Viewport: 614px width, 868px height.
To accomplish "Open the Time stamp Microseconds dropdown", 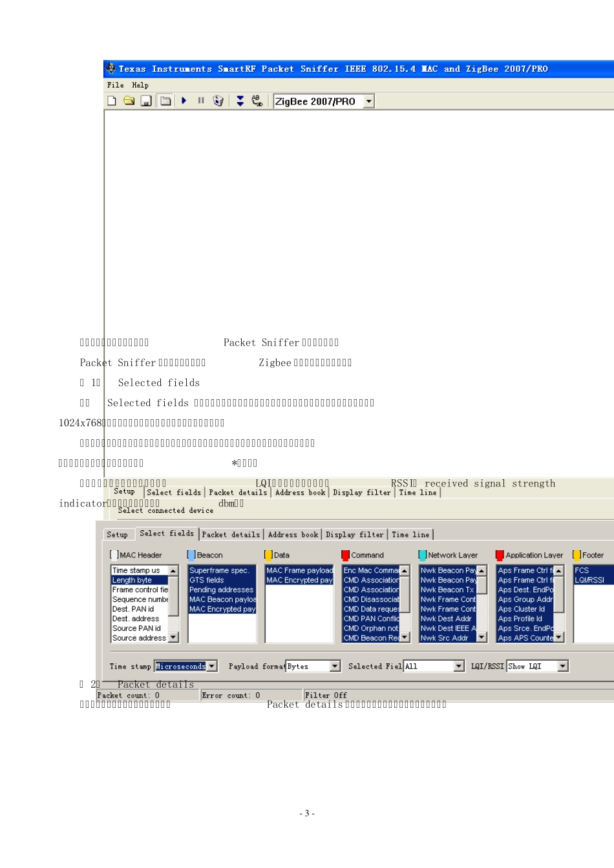I will (x=212, y=666).
